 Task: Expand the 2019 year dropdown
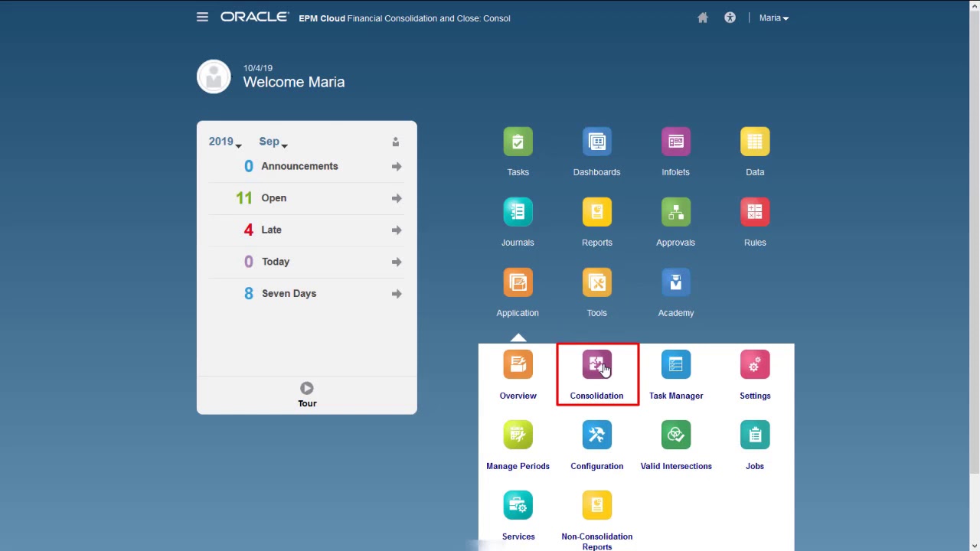click(225, 142)
